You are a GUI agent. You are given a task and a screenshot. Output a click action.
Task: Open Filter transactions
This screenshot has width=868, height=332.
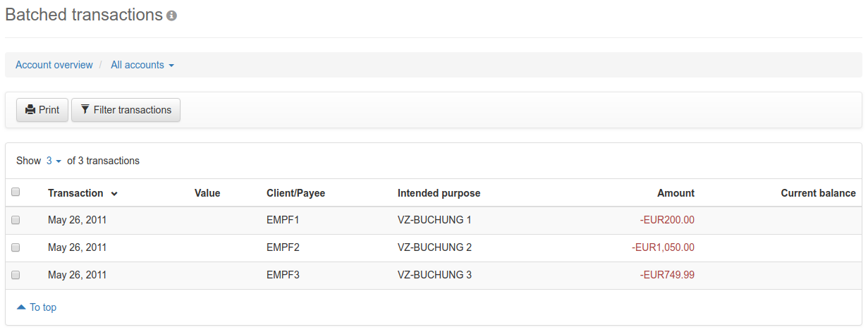(x=126, y=110)
